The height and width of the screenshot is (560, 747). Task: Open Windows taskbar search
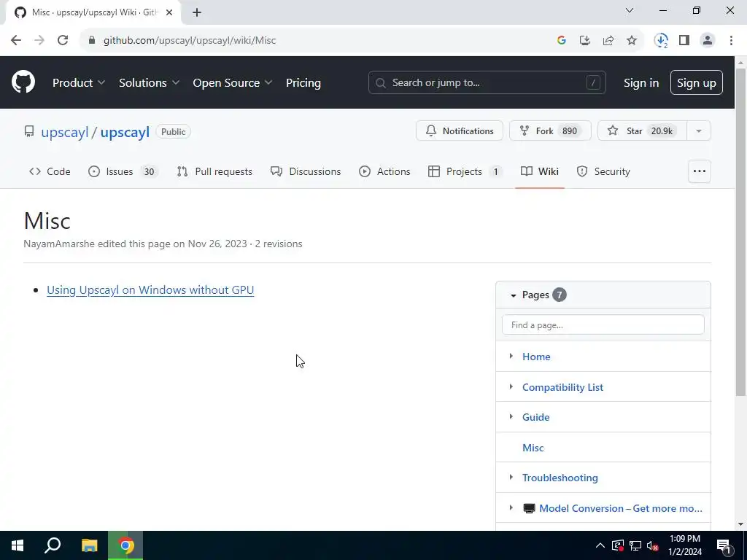(53, 545)
